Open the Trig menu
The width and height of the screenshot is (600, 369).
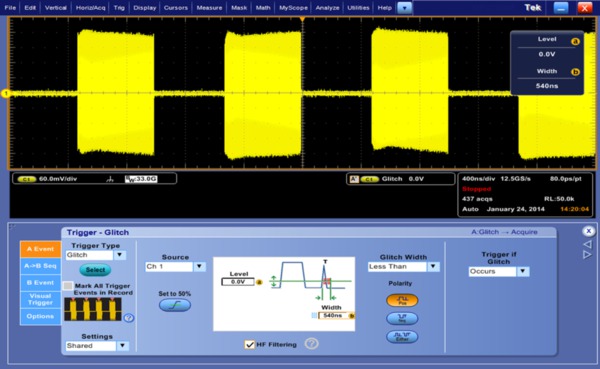[119, 8]
